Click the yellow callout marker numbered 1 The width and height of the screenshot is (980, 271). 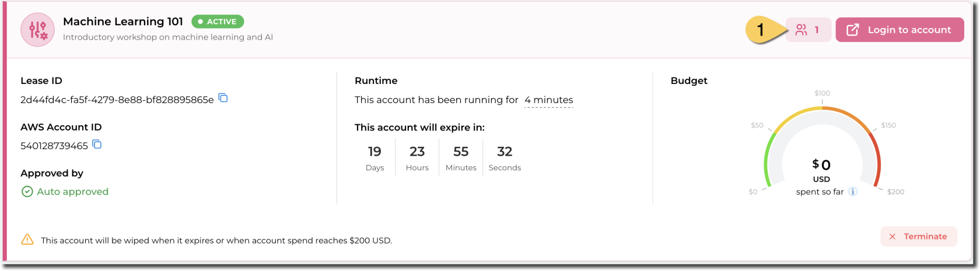[x=761, y=30]
